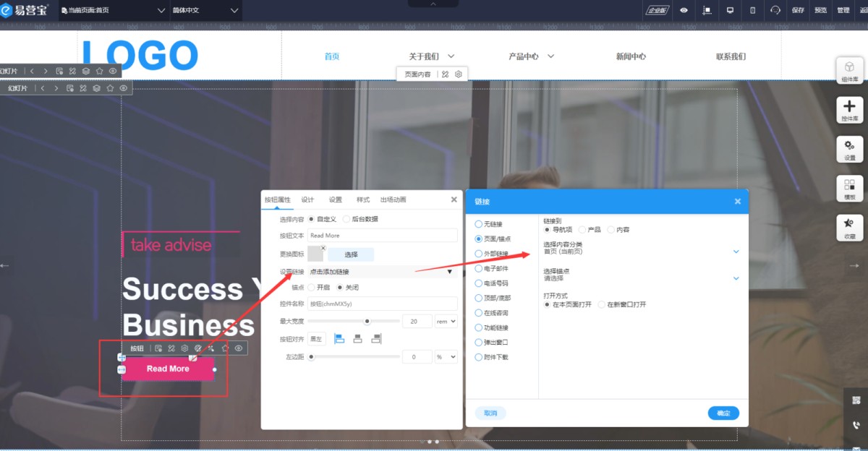Open the rem unit dropdown
Viewport: 868px width, 451px height.
point(446,322)
